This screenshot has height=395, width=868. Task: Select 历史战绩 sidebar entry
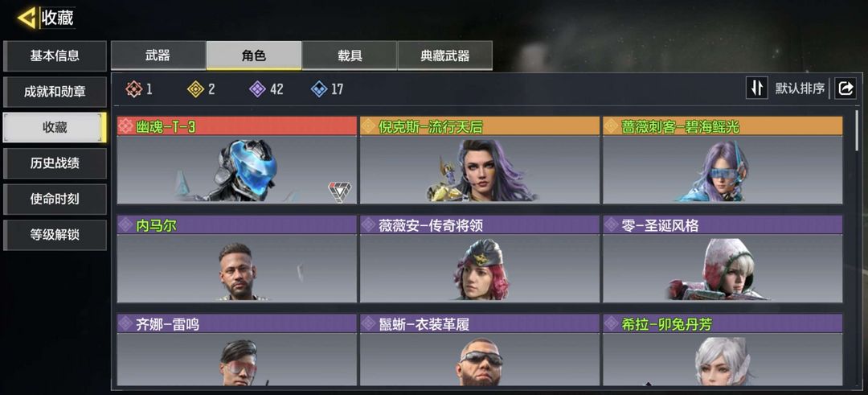(x=55, y=163)
